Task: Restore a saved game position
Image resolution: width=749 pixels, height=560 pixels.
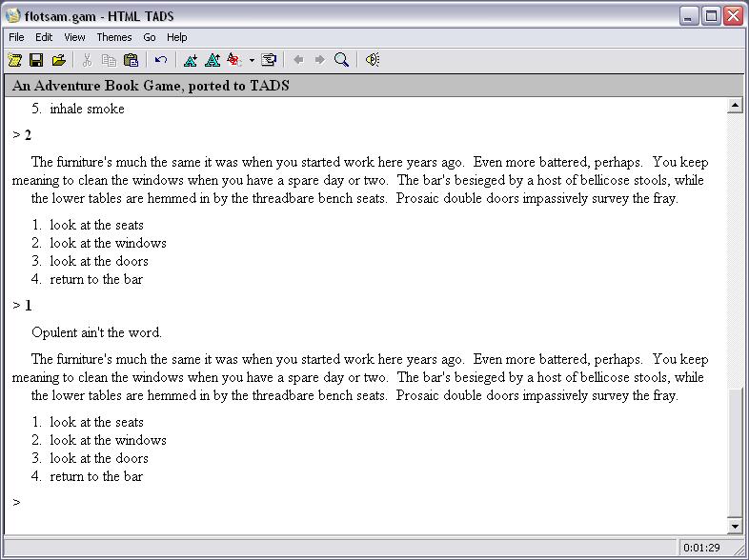Action: [58, 60]
